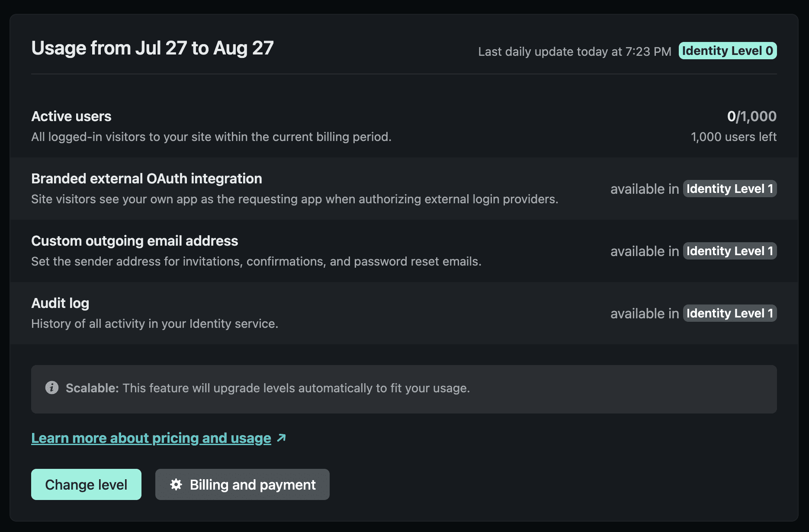Select the Active users heading
This screenshot has width=809, height=532.
tap(71, 116)
